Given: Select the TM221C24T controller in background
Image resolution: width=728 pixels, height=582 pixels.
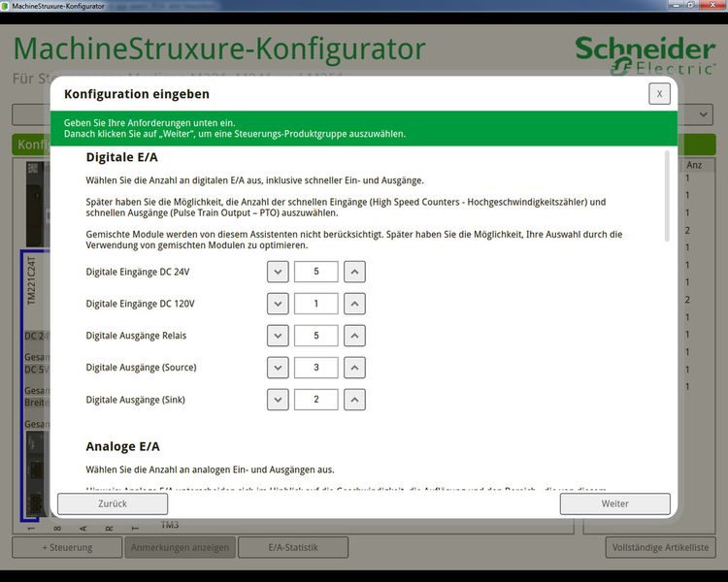Looking at the screenshot, I should 31,280.
